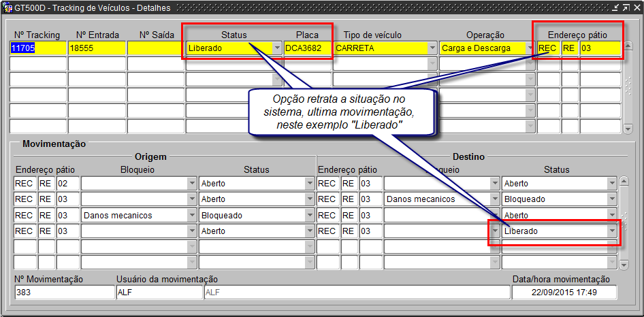Screen dimensions: 644x317
Task: Click the yellow Endereço pátio field RE
Action: [570, 48]
